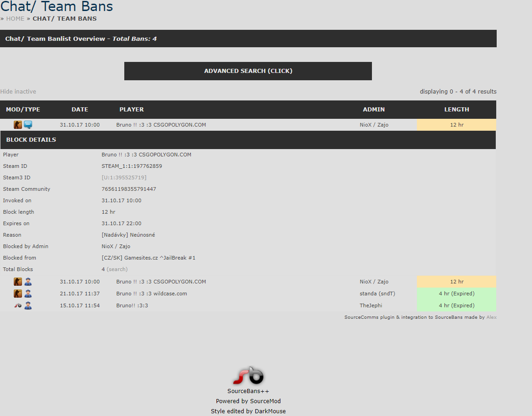The image size is (532, 416).
Task: Click the Counter-Strike mod icon in first row
Action: pyautogui.click(x=18, y=125)
